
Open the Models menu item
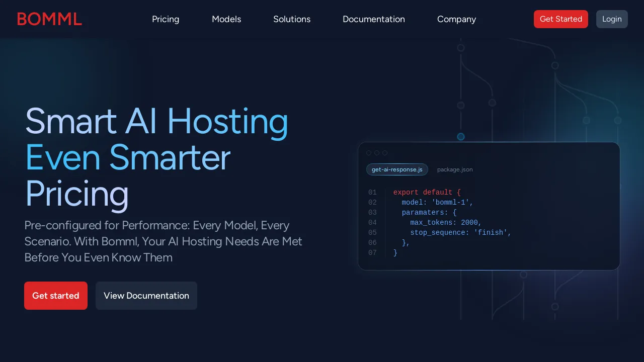226,19
